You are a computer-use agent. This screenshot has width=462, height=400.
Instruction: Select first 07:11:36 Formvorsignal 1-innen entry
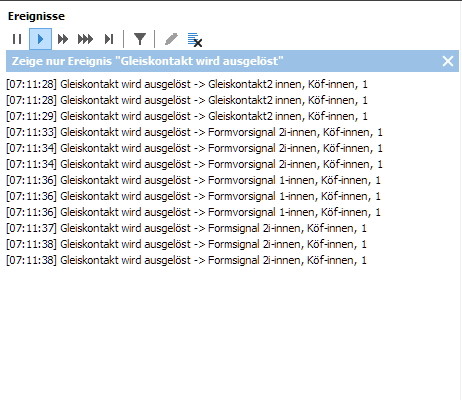(x=193, y=180)
